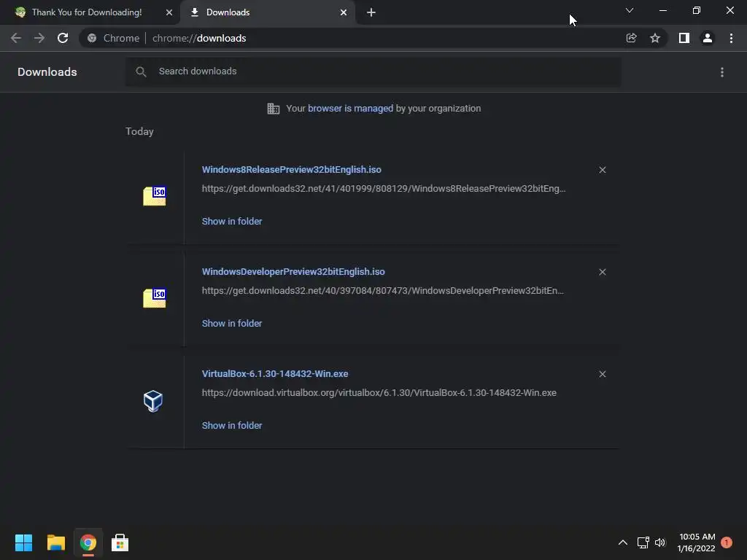Remove WindowsDeveloperPreview32bitEnglish.iso from list
Image resolution: width=747 pixels, height=560 pixels.
(603, 272)
